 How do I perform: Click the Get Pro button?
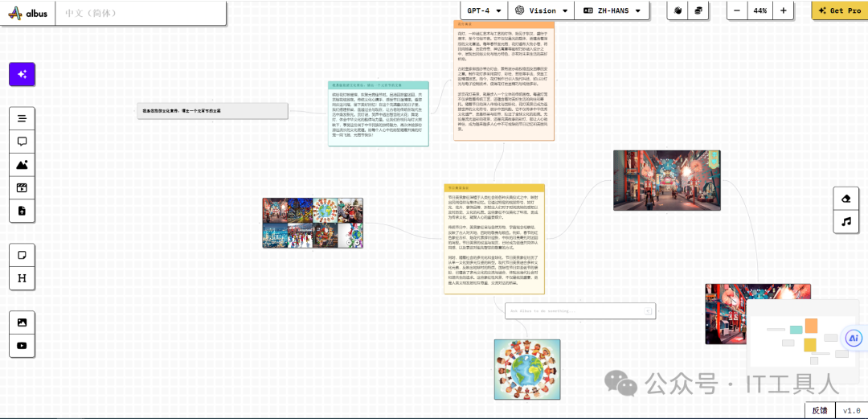click(x=839, y=10)
